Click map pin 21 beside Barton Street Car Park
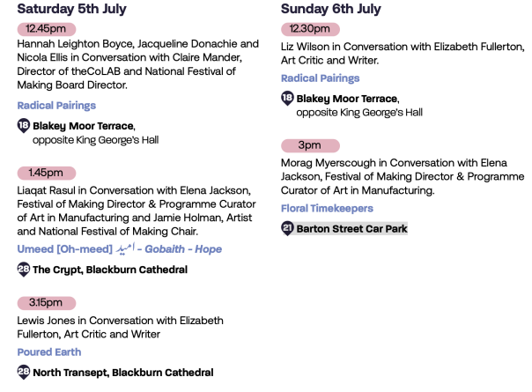 pyautogui.click(x=287, y=228)
